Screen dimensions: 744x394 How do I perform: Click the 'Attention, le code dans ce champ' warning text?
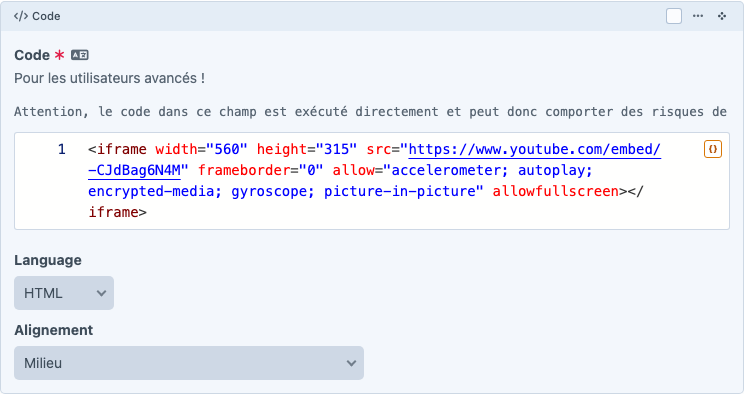click(x=370, y=112)
